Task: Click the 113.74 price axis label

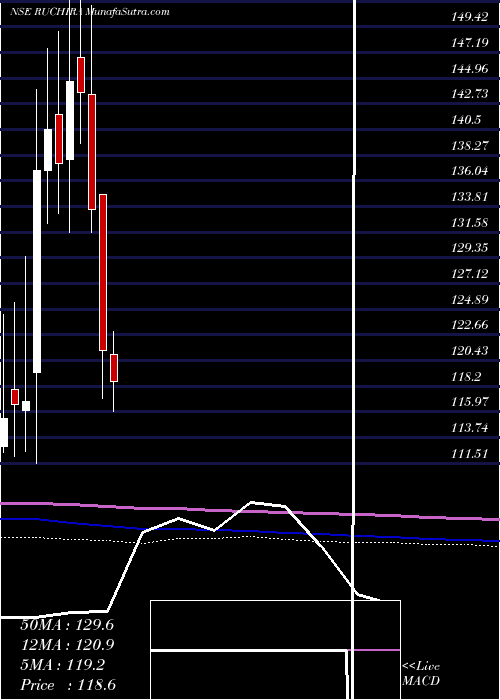Action: click(470, 428)
